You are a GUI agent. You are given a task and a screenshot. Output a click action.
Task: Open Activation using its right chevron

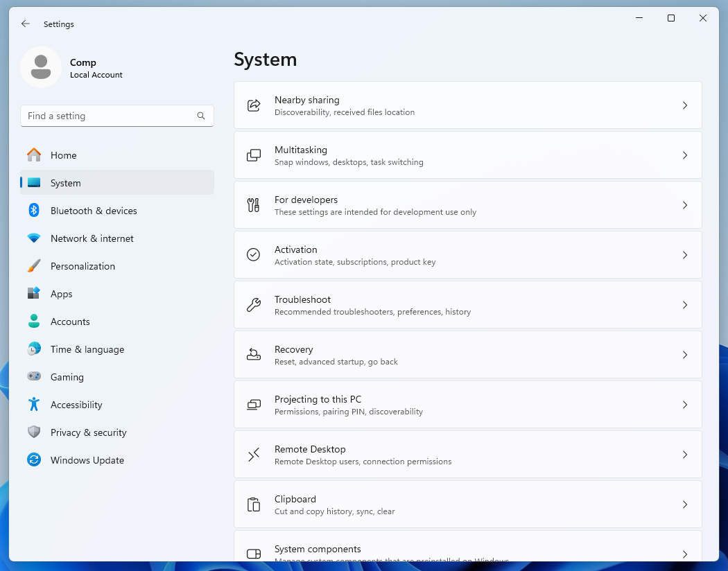[685, 254]
